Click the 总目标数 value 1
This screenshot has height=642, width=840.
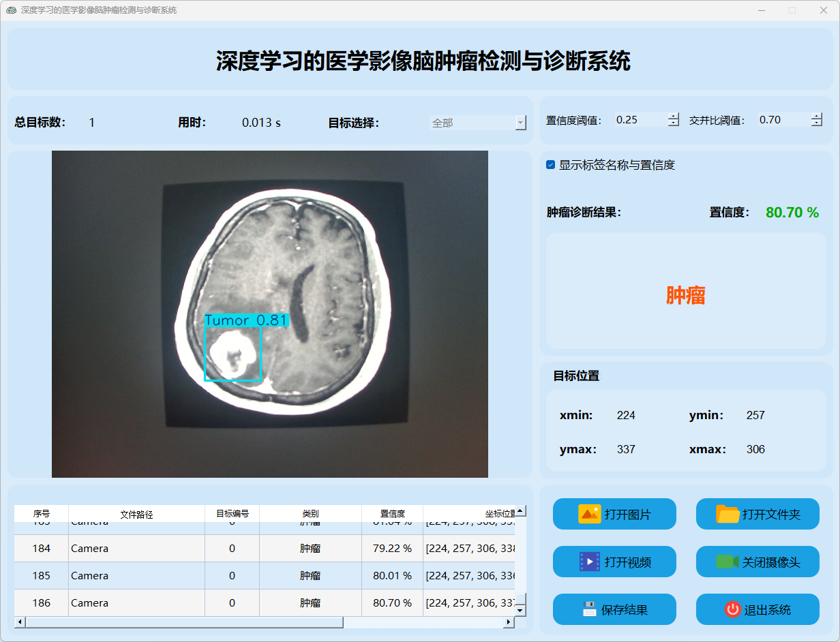92,123
